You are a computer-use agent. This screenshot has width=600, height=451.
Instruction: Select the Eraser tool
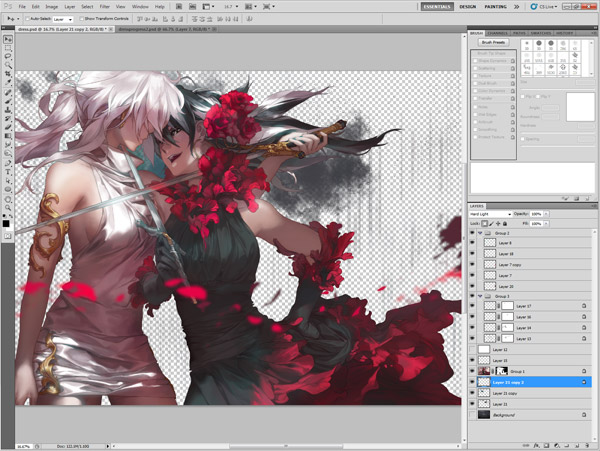click(x=8, y=127)
